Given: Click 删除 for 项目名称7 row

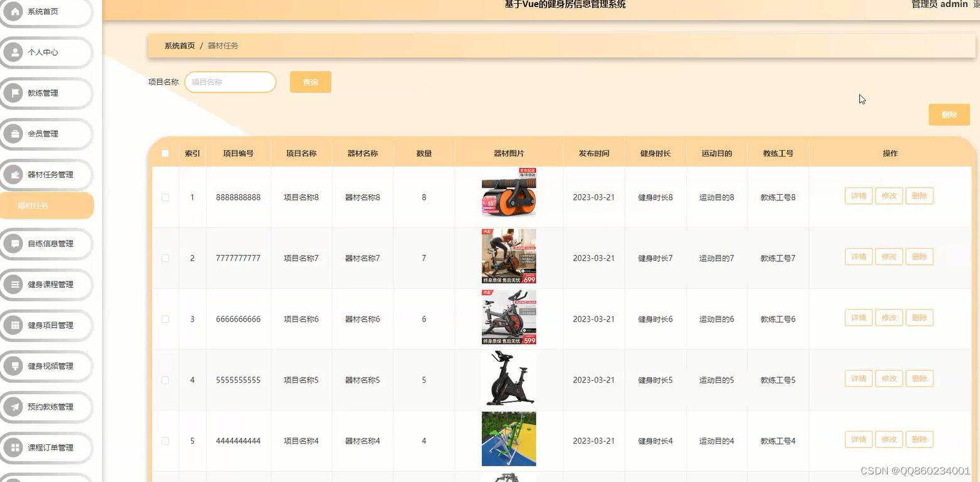Looking at the screenshot, I should click(920, 257).
